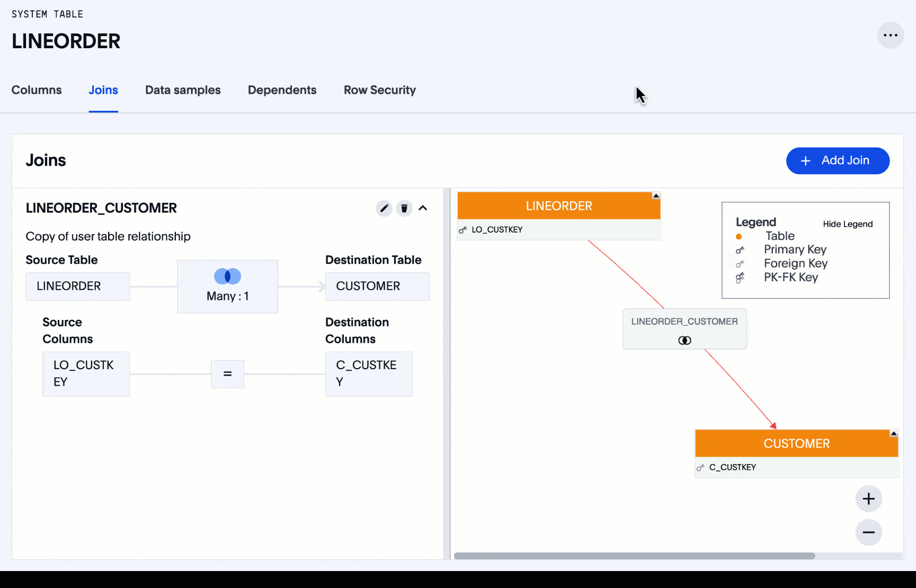This screenshot has width=916, height=588.
Task: Hide the diagram legend
Action: [x=847, y=224]
